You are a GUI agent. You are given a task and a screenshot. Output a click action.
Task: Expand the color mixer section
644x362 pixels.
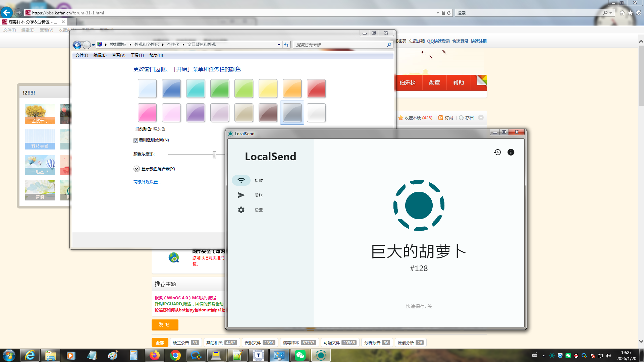coord(137,169)
